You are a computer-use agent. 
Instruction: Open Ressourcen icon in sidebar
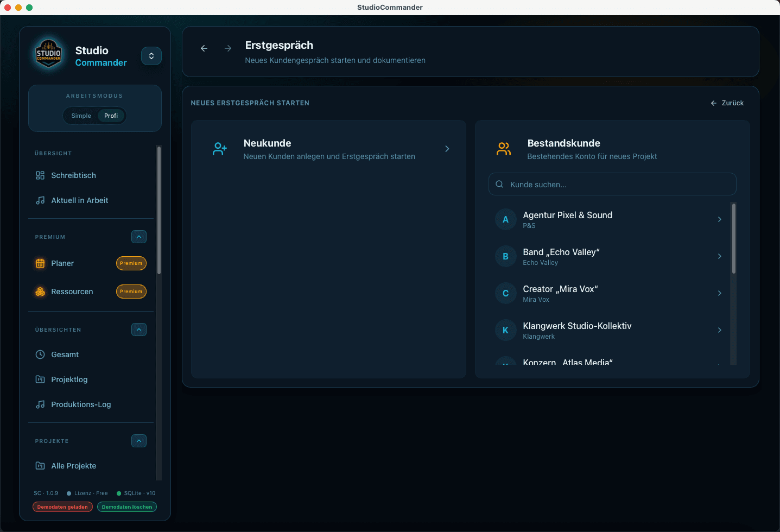(x=40, y=292)
